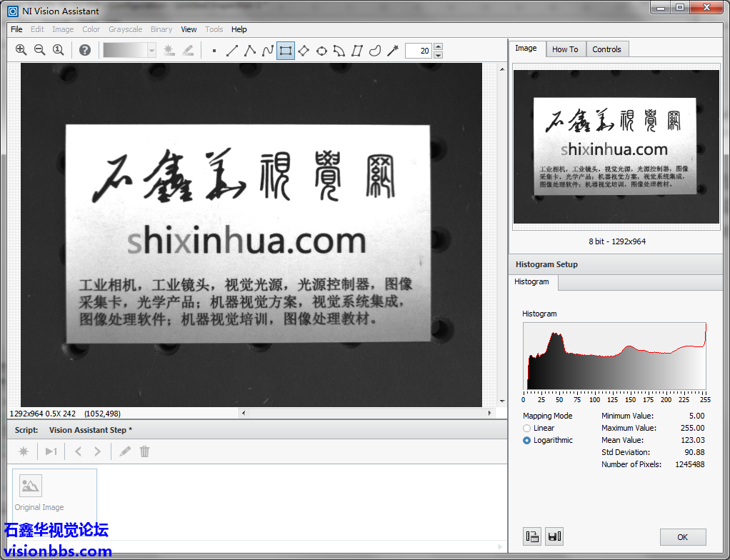This screenshot has width=730, height=560.
Task: Select the Line ROI tool
Action: [232, 51]
